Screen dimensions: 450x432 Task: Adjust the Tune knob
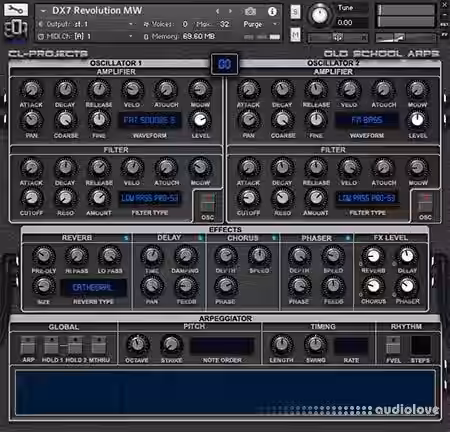coord(319,15)
